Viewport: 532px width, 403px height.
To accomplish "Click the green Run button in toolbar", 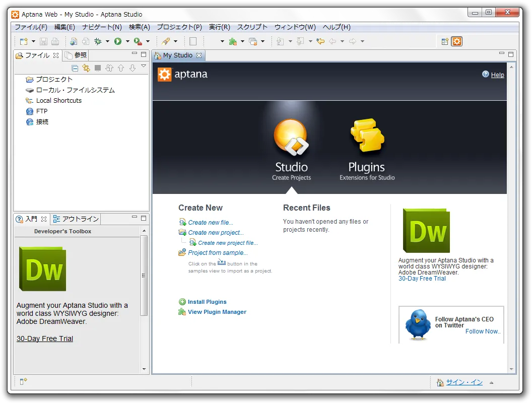I will click(x=118, y=41).
